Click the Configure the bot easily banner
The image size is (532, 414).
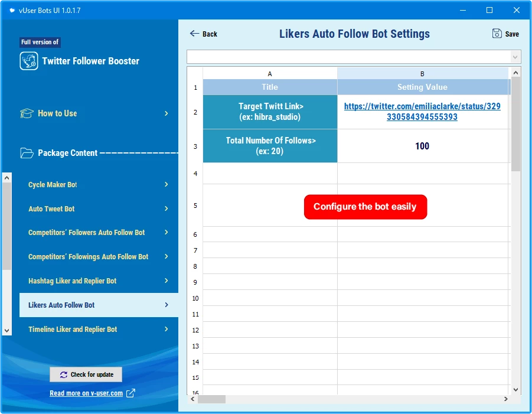(365, 207)
